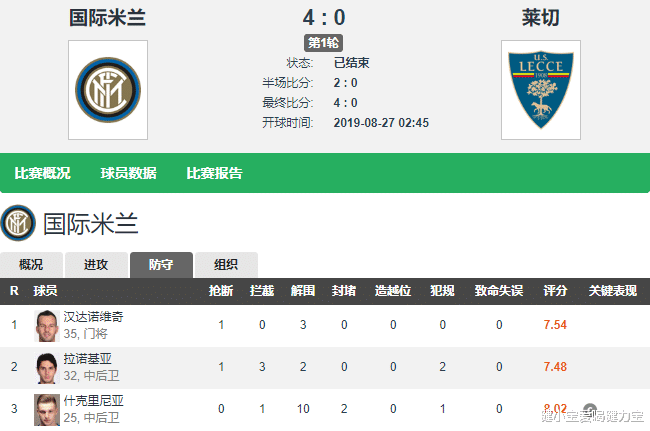Screen dimensions: 650x431
Task: Switch to the 概况 tab
Action: 31,265
